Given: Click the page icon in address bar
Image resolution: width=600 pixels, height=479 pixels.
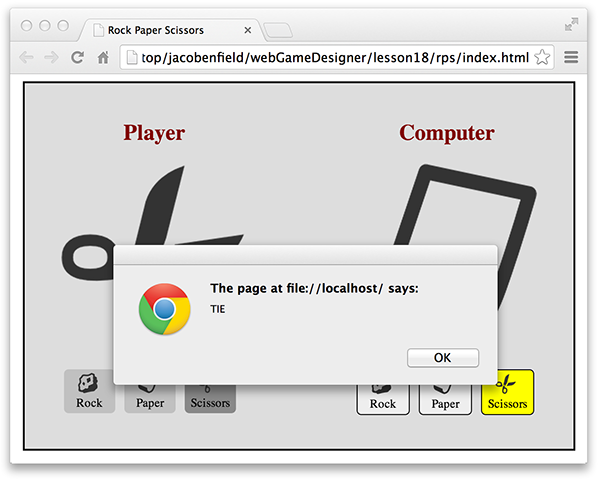Looking at the screenshot, I should click(x=132, y=57).
